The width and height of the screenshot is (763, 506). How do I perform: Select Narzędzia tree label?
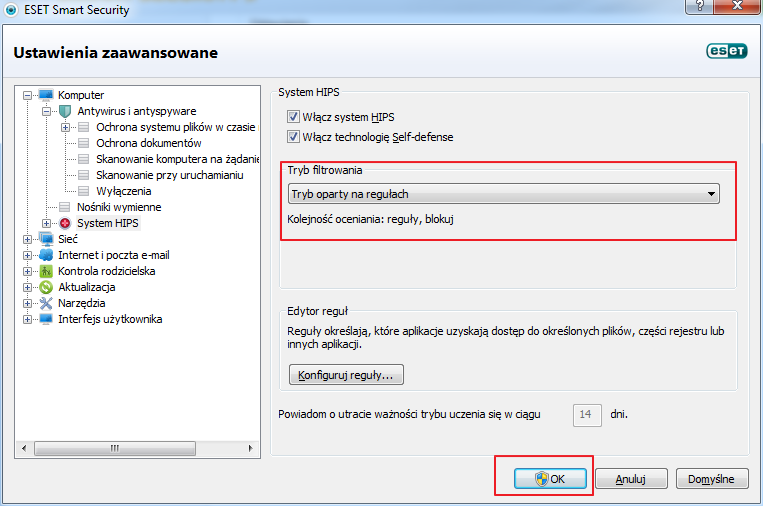[81, 303]
